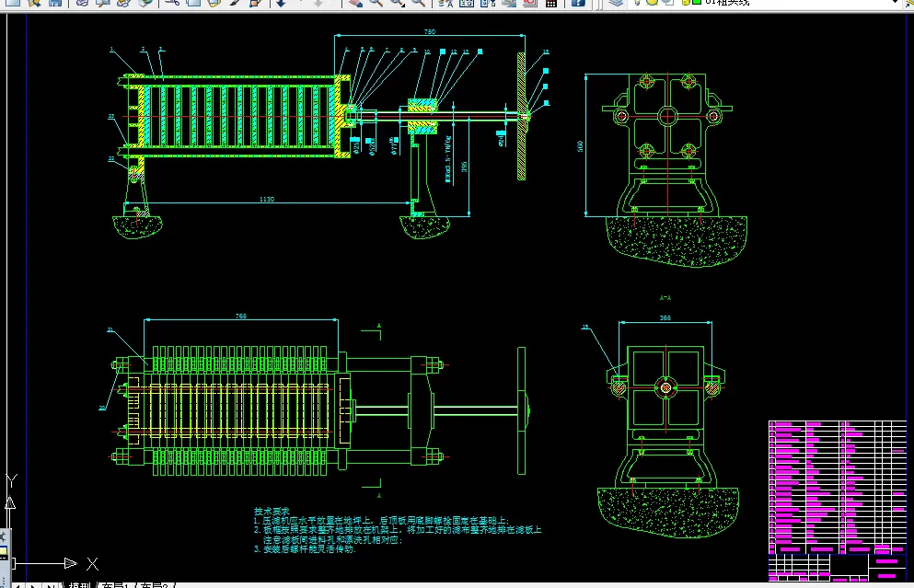Create a new drawing with the New icon
Screen dimensions: 914x588
coord(13,3)
